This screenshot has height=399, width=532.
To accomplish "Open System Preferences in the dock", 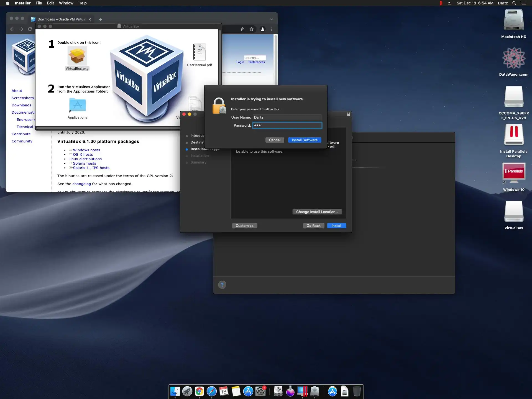I will click(x=260, y=391).
